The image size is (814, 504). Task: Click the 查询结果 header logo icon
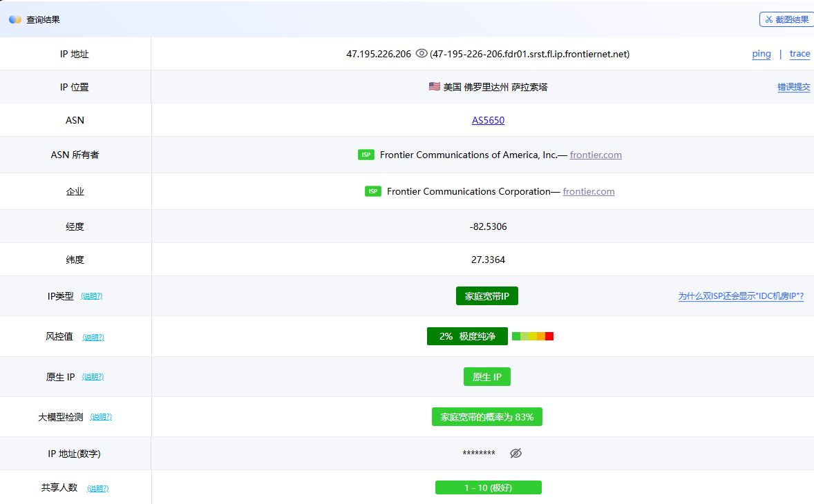click(x=15, y=19)
